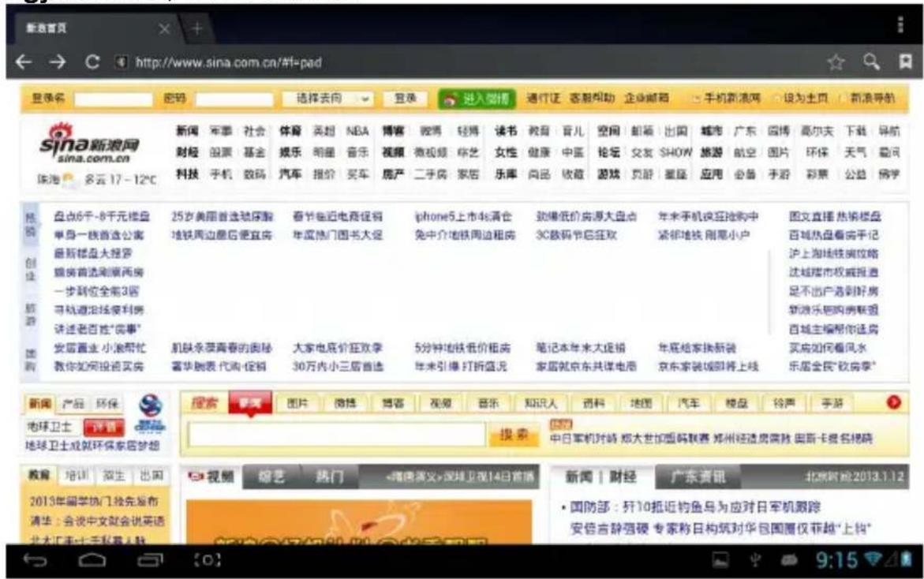The width and height of the screenshot is (924, 579).
Task: Tap the Android debugging status icon
Action: (789, 559)
